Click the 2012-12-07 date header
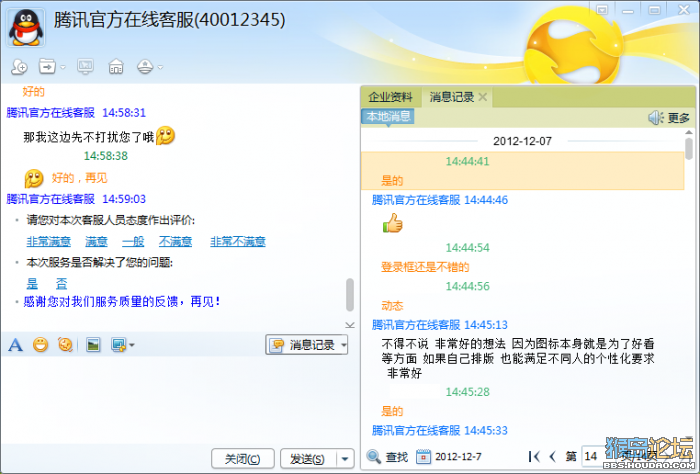 pyautogui.click(x=522, y=141)
